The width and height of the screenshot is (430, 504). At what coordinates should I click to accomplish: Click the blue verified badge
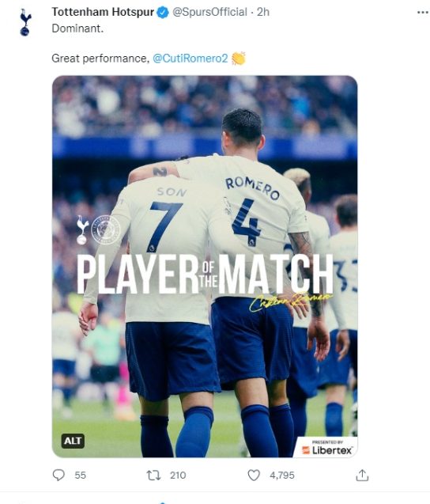[x=163, y=13]
